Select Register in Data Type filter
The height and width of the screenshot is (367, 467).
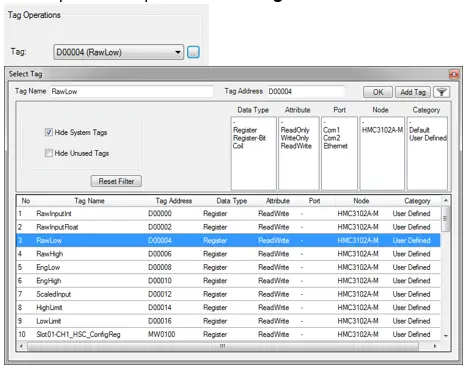[245, 130]
